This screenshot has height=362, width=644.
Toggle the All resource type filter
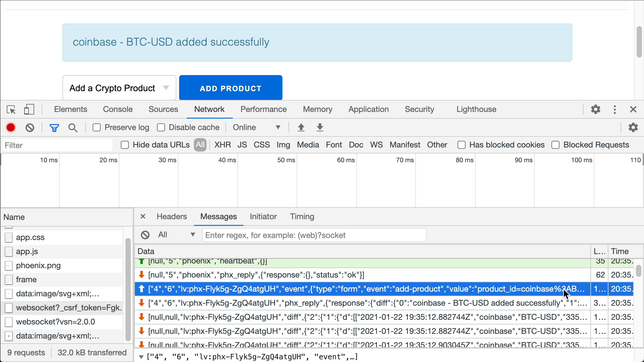pyautogui.click(x=200, y=145)
